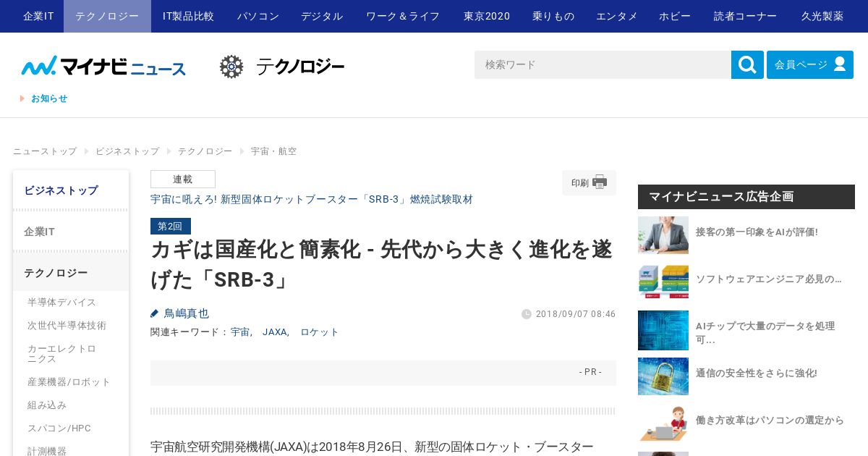The height and width of the screenshot is (456, 868).
Task: Open the ソフトウェアエンジニア必見 thumbnail
Action: coord(663,282)
